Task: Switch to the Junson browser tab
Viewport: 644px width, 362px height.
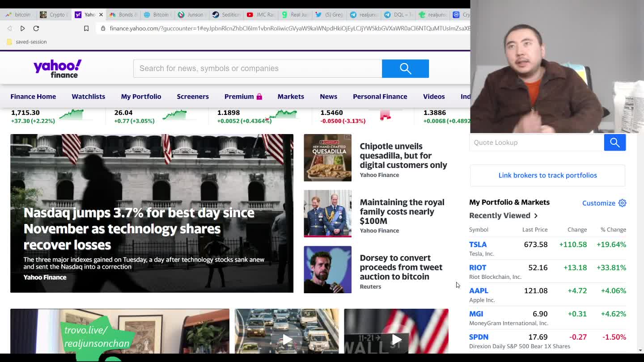Action: pyautogui.click(x=192, y=15)
